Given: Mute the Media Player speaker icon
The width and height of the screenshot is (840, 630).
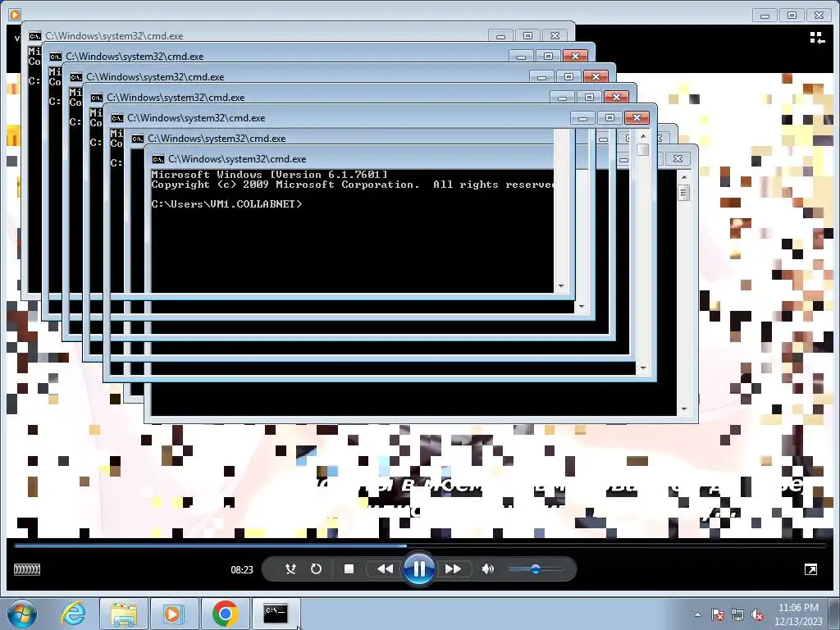Looking at the screenshot, I should [487, 569].
